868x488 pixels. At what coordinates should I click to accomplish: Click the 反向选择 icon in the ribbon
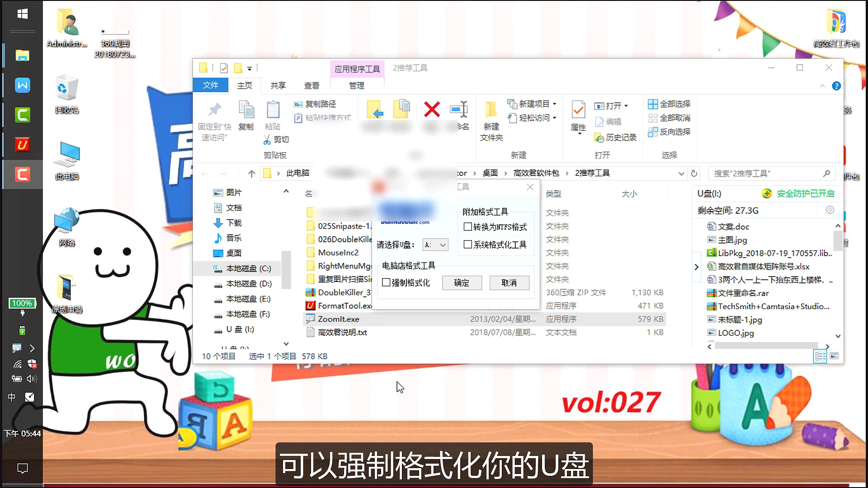coord(669,132)
